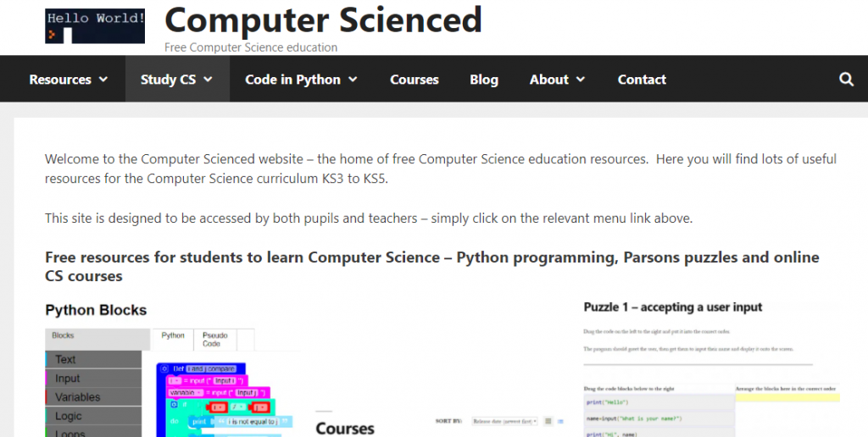The height and width of the screenshot is (437, 868).
Task: Click the Computer Scienced site title
Action: pos(323,20)
